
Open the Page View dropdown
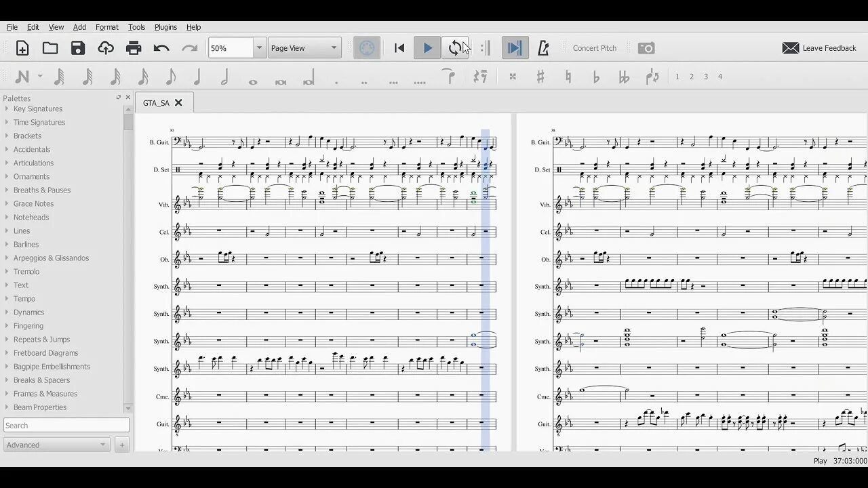(304, 47)
